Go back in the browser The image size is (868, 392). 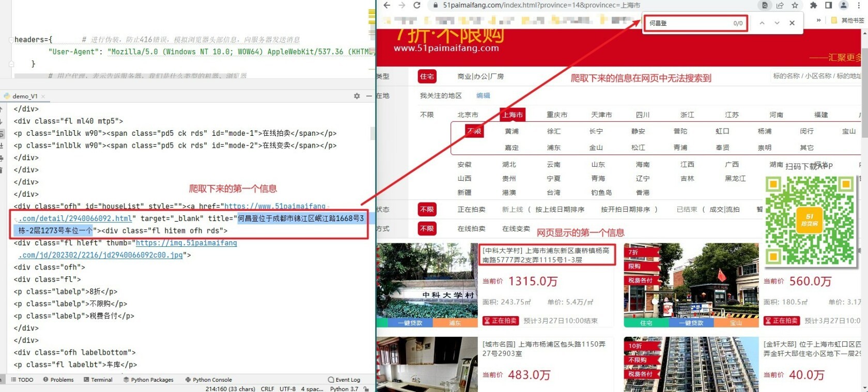pos(387,5)
